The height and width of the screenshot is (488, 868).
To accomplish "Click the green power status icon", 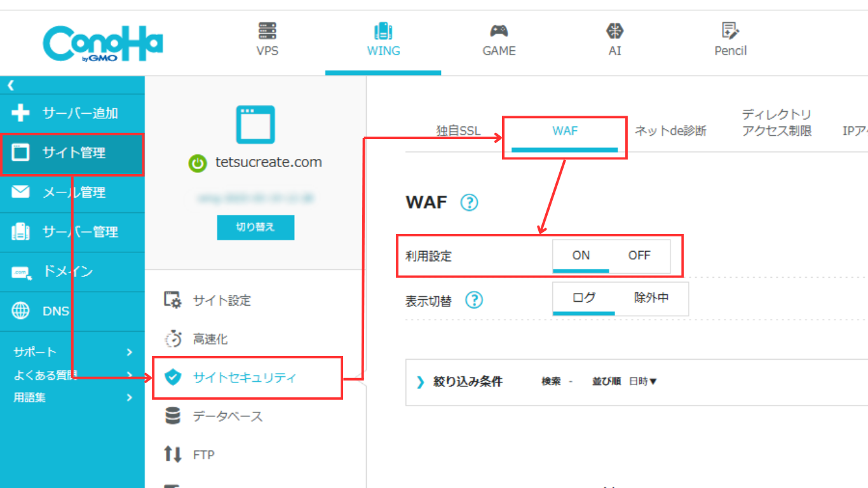I will (x=198, y=163).
